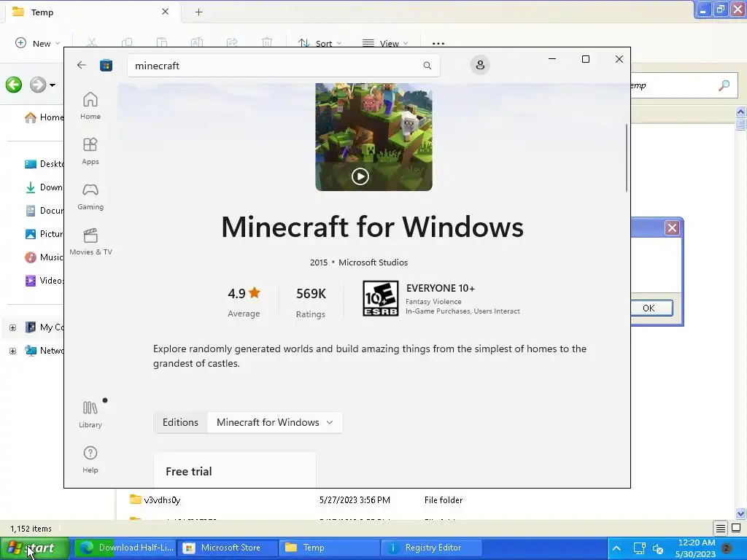Click the Delete trash icon in Explorer

267,42
